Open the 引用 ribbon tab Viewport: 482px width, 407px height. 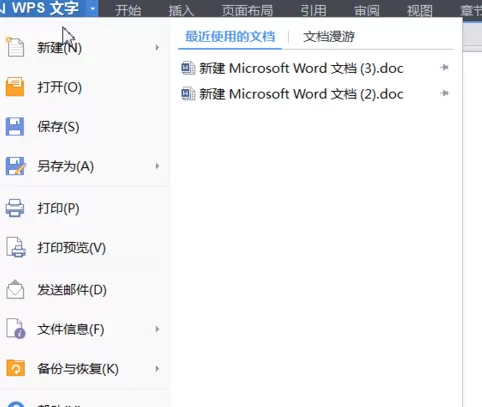pos(313,10)
